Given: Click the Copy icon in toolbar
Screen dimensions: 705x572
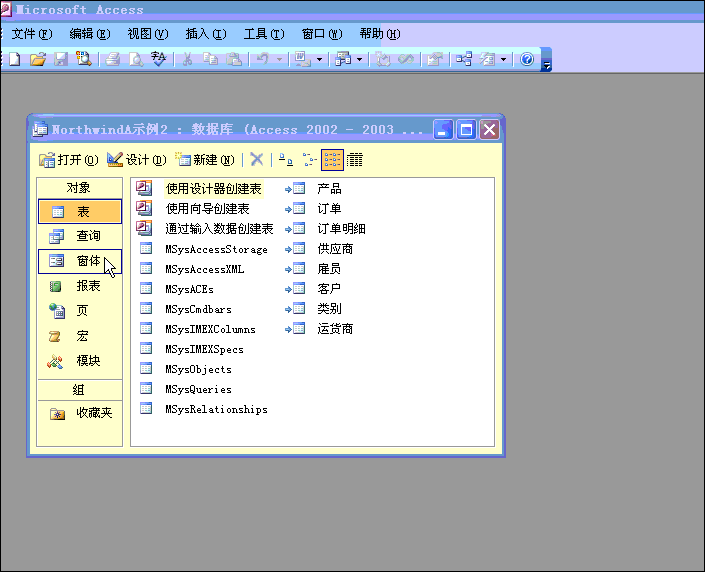Looking at the screenshot, I should [x=210, y=59].
